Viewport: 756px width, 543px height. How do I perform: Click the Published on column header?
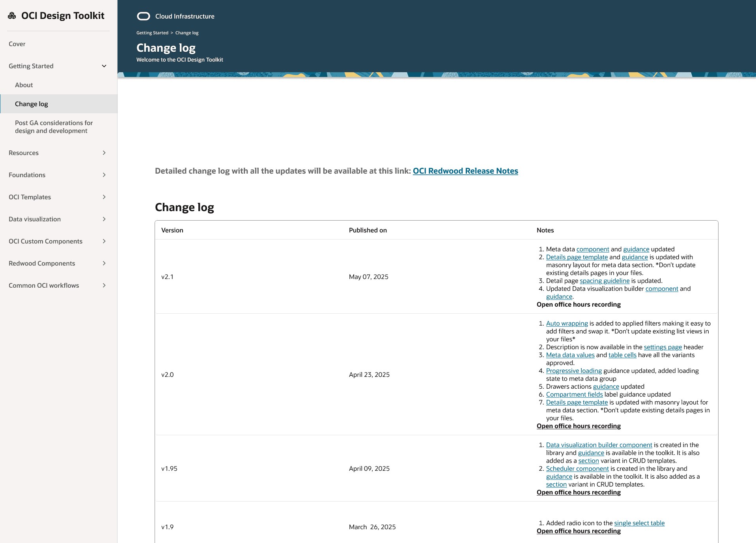click(x=368, y=230)
